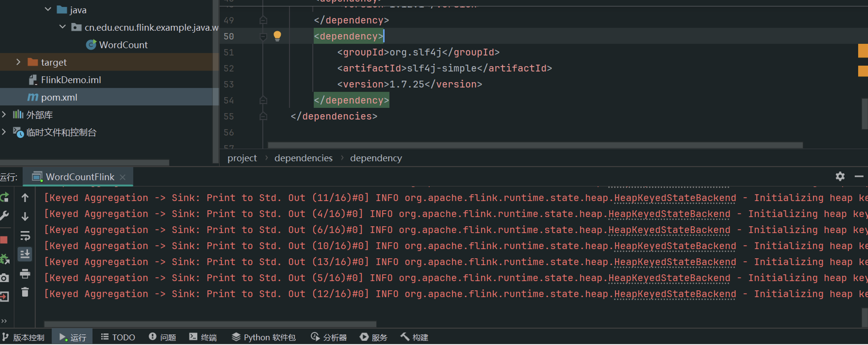
Task: Click HeapKeyedStateBackend link in 12/16 line
Action: point(675,294)
